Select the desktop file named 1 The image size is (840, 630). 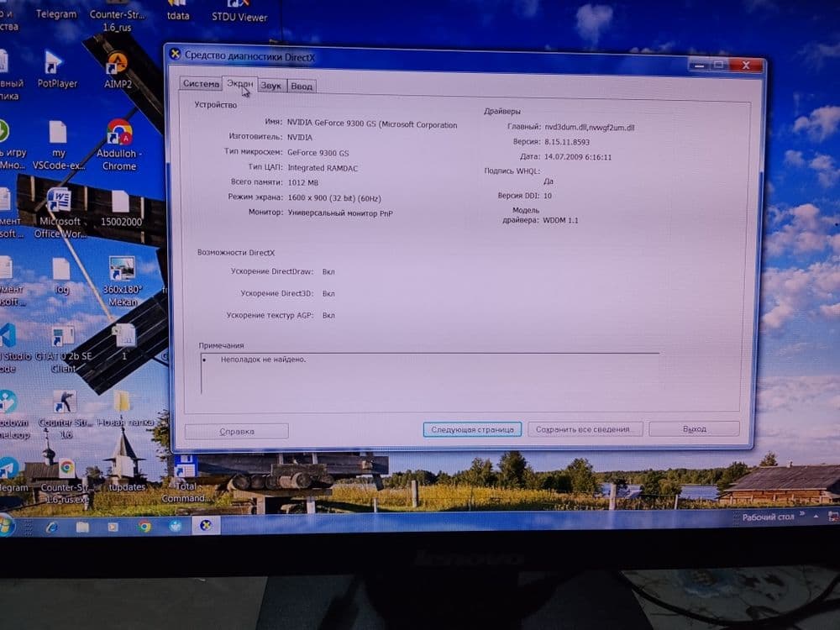pos(124,342)
